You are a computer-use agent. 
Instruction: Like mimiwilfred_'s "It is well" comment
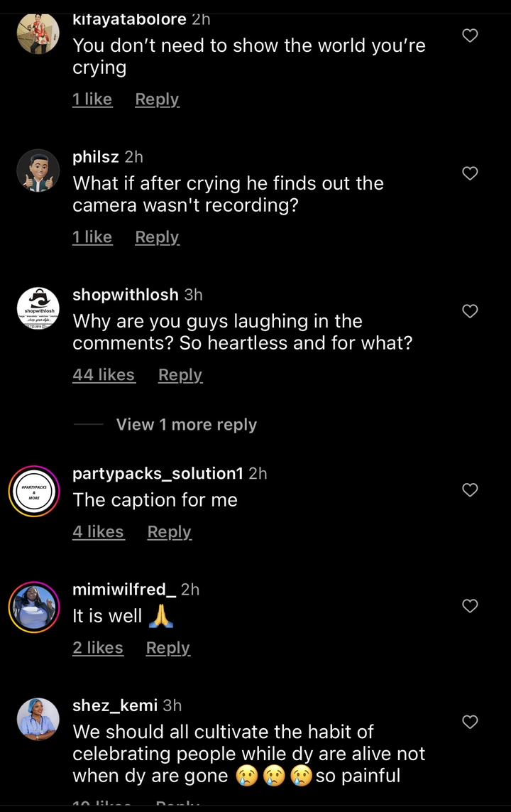point(470,606)
